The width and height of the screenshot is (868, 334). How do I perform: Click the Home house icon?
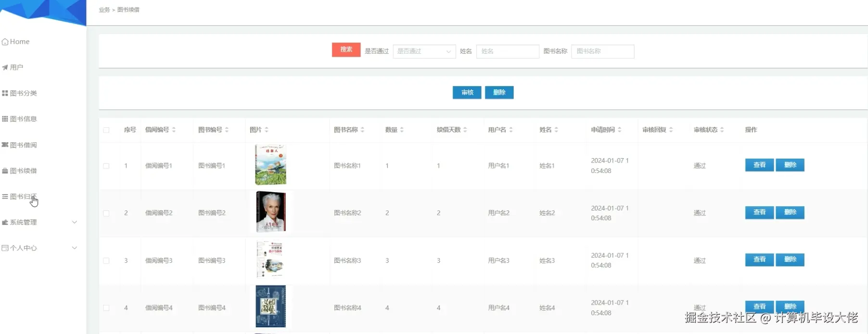[5, 42]
